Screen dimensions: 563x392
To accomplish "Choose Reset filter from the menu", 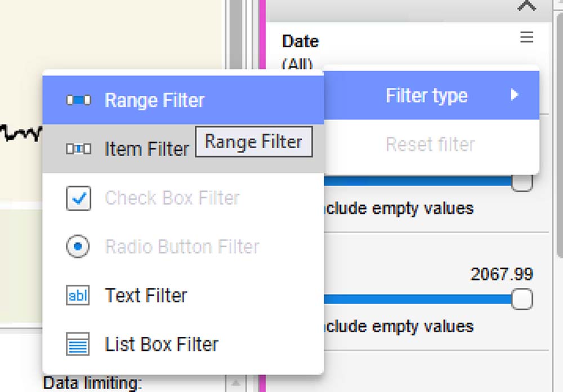I will [430, 145].
